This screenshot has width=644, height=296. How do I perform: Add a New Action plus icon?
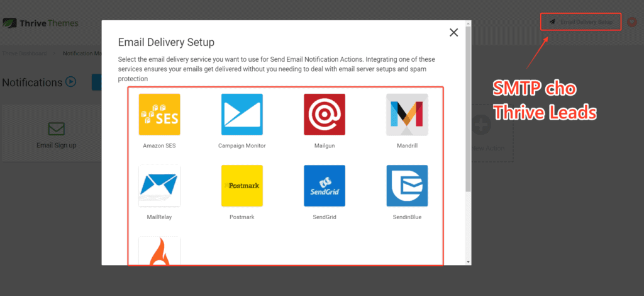tap(481, 125)
